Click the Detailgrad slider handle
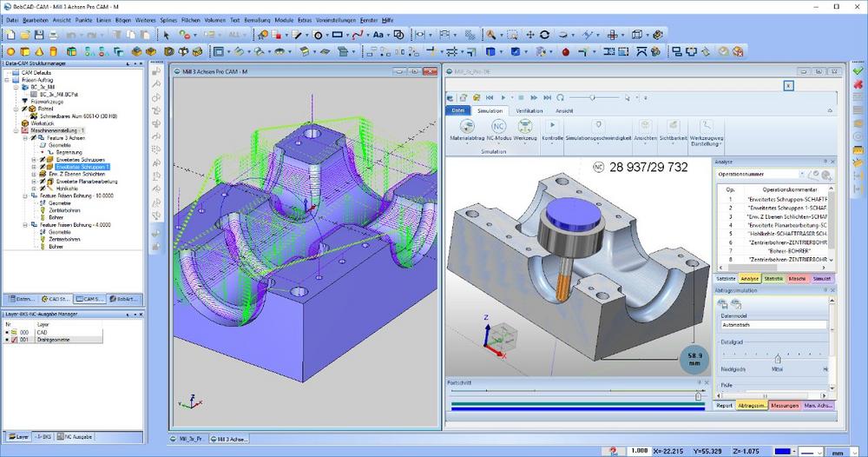Image resolution: width=868 pixels, height=457 pixels. point(777,359)
